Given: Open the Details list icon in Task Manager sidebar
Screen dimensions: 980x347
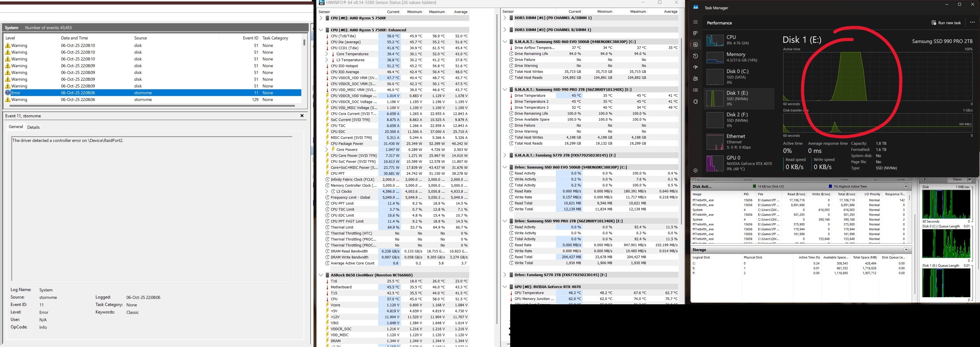Looking at the screenshot, I should coord(695,90).
